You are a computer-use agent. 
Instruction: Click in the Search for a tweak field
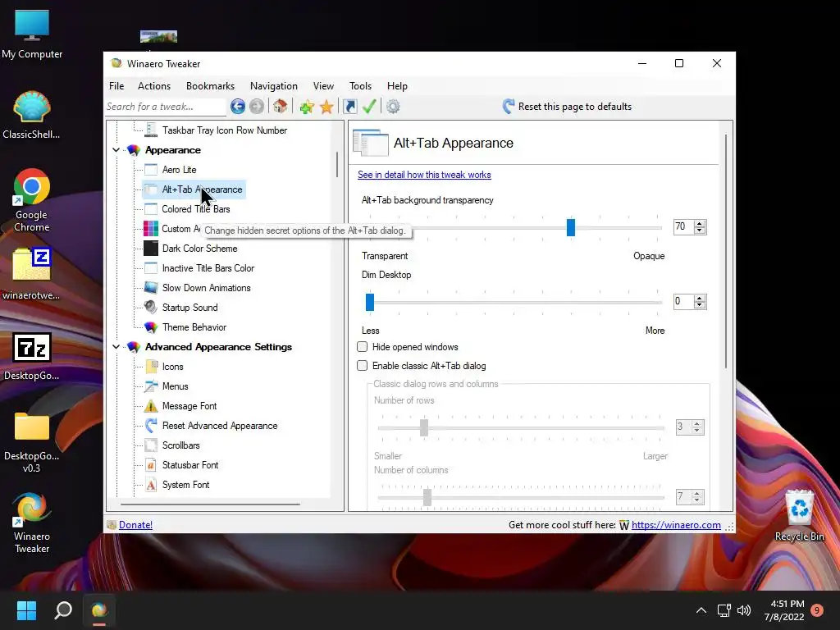166,107
